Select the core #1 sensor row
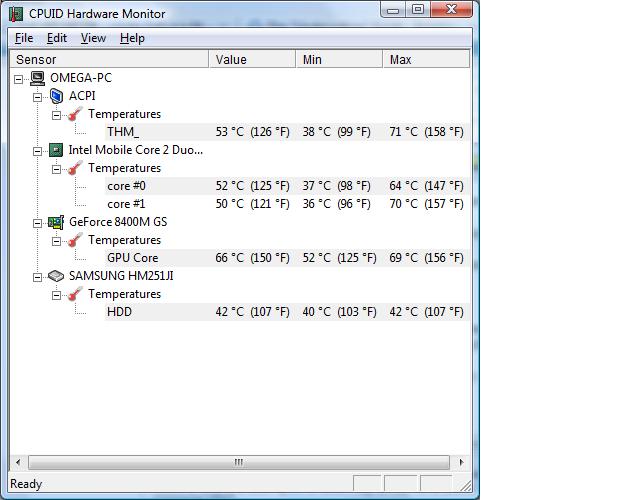The image size is (640, 500). coord(287,204)
